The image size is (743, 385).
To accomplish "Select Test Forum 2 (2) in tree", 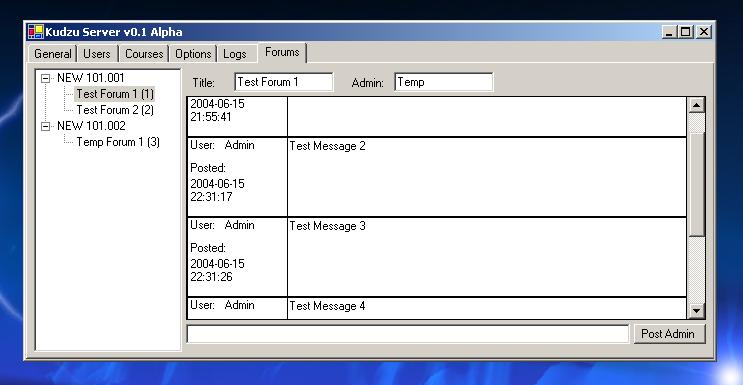I will [115, 110].
